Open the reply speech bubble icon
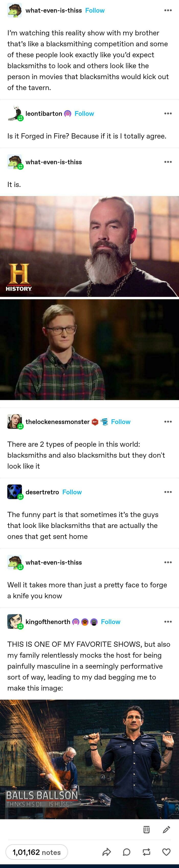Image resolution: width=179 pixels, height=868 pixels. (x=127, y=852)
